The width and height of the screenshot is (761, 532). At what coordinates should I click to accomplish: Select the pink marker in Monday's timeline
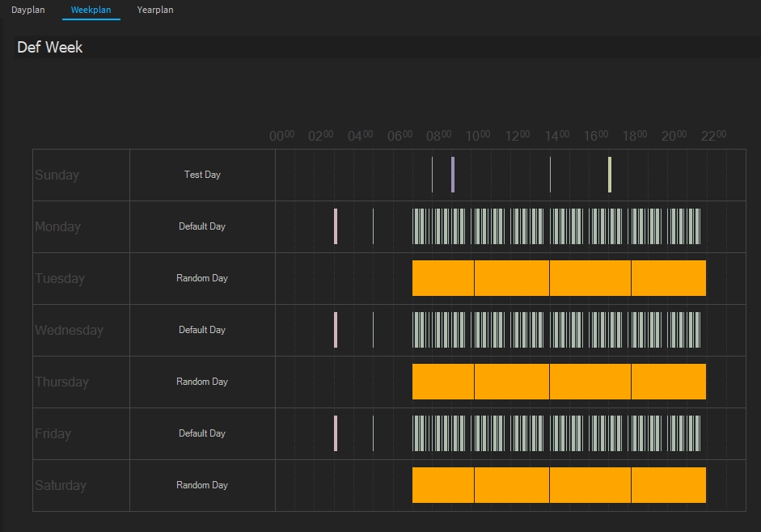[x=336, y=226]
